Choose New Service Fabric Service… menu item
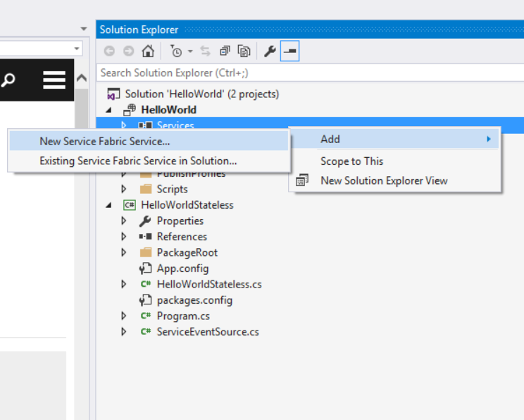 [149, 141]
